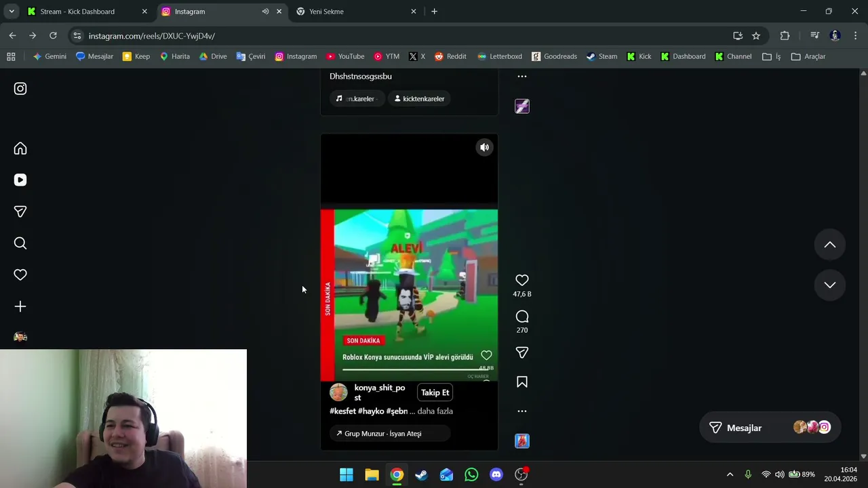Open Discord from taskbar

(x=496, y=474)
